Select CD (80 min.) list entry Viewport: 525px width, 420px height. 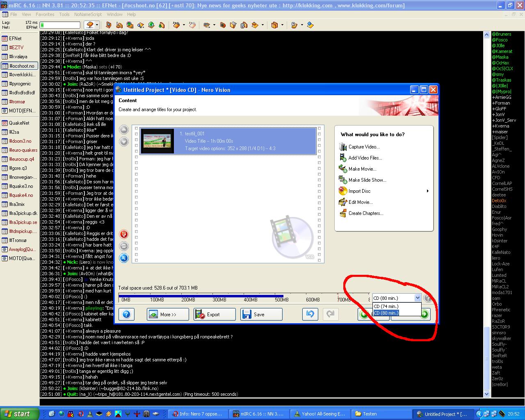tap(397, 313)
